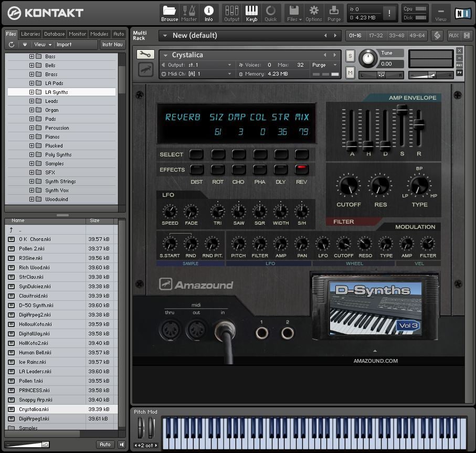Click the NI logo
Image resolution: width=476 pixels, height=453 pixels.
point(463,13)
